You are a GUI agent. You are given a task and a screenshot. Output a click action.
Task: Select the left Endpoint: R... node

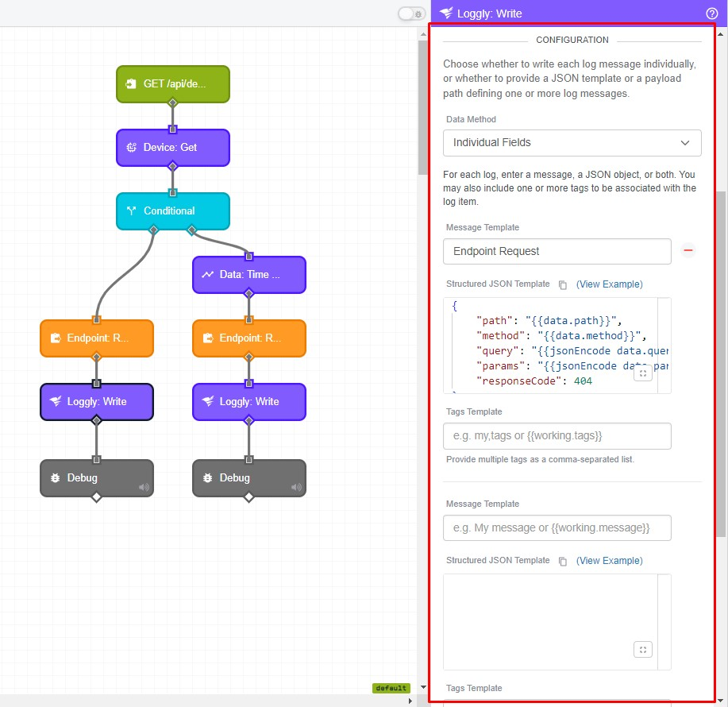point(97,338)
